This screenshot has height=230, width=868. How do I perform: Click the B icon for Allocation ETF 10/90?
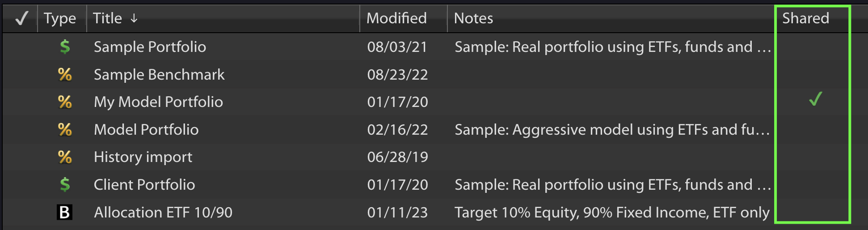(65, 212)
